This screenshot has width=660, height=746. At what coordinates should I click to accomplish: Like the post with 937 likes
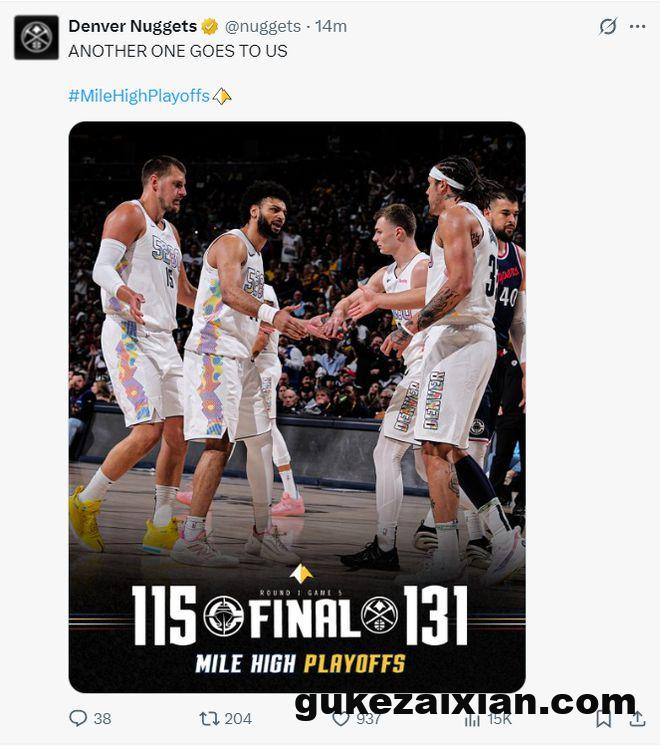(340, 718)
